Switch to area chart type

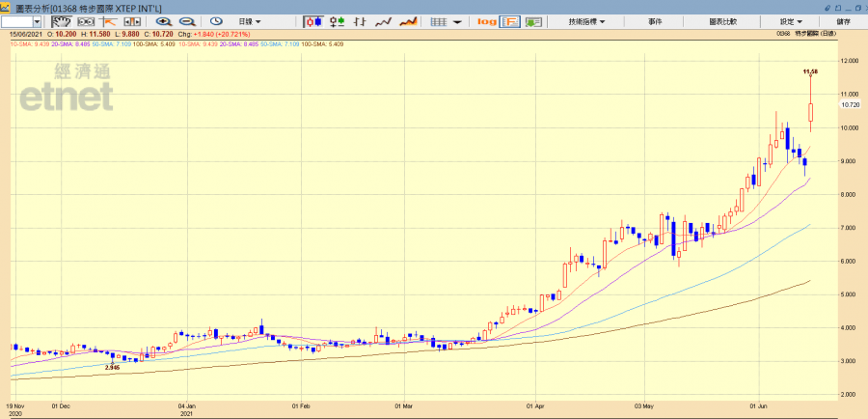[408, 20]
